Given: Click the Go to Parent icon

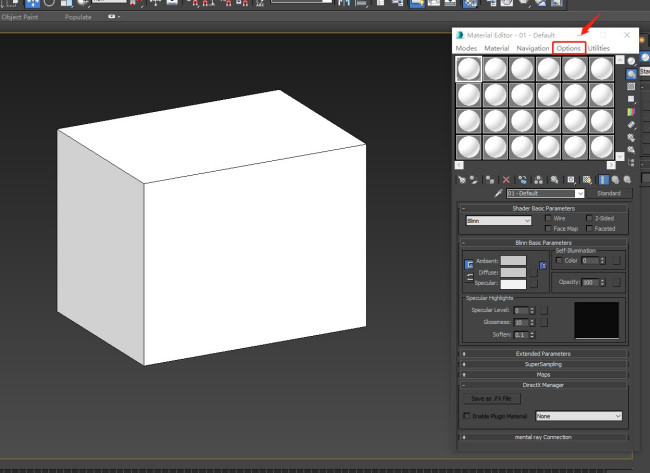Looking at the screenshot, I should pos(615,179).
